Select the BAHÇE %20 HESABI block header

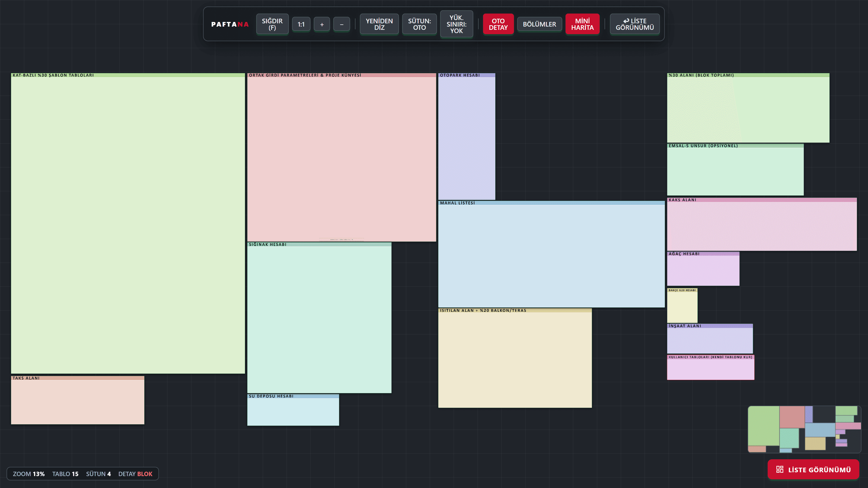click(682, 290)
